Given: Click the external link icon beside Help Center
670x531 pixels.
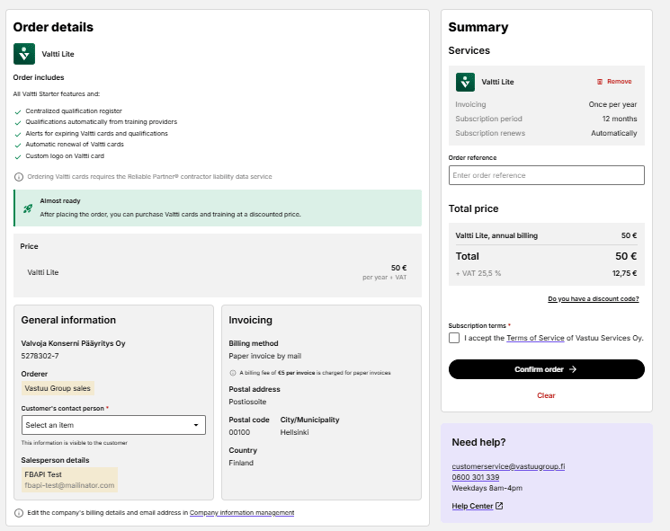Looking at the screenshot, I should click(x=499, y=506).
